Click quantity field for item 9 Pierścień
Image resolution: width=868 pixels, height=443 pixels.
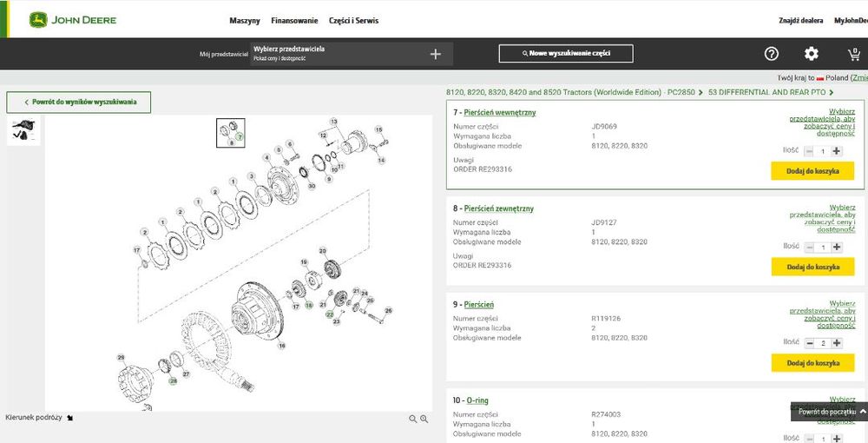(x=823, y=343)
